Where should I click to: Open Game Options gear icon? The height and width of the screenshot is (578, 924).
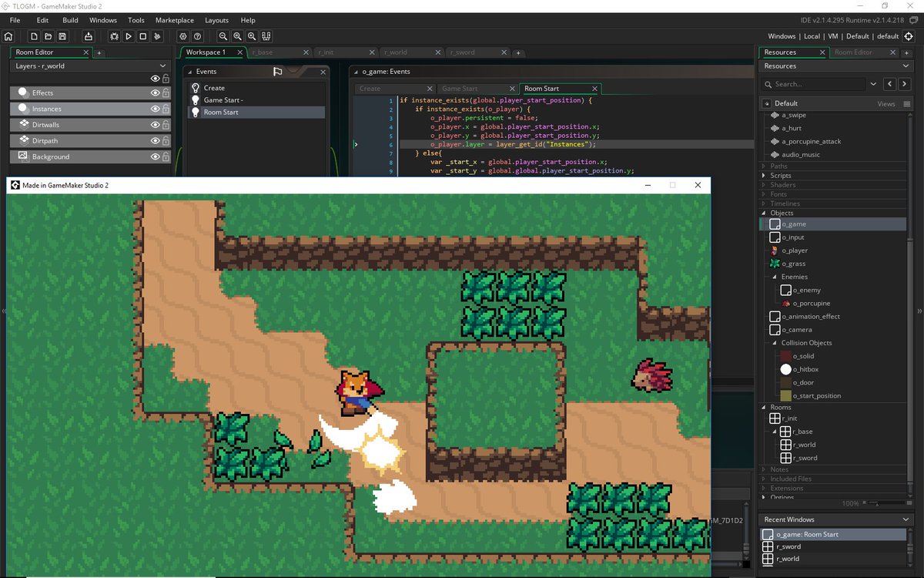(x=183, y=36)
